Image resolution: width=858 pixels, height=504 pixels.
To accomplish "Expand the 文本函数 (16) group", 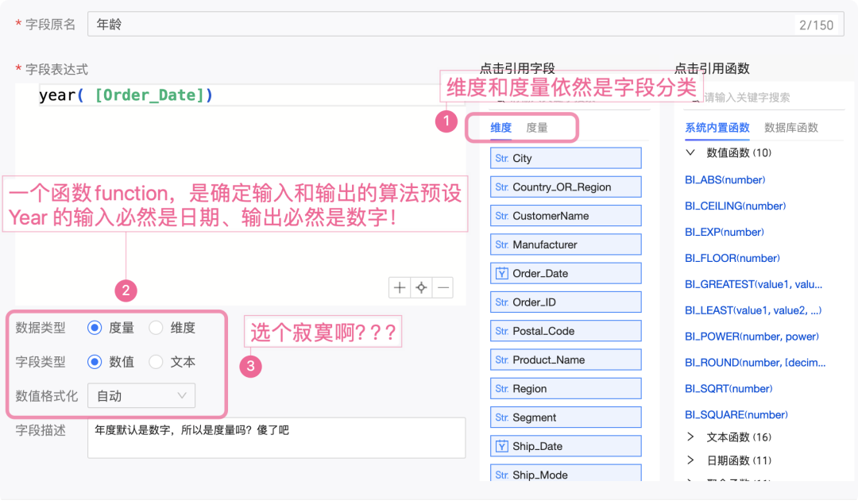I will coord(690,437).
